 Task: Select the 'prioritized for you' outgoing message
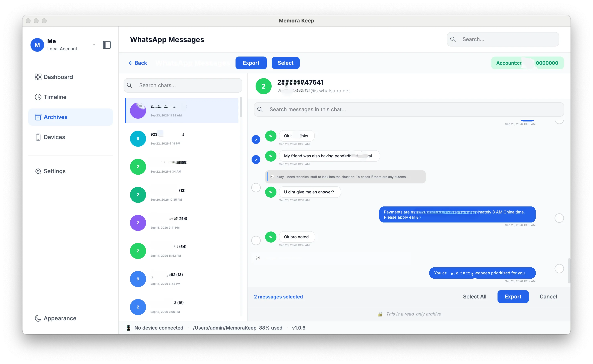559,268
